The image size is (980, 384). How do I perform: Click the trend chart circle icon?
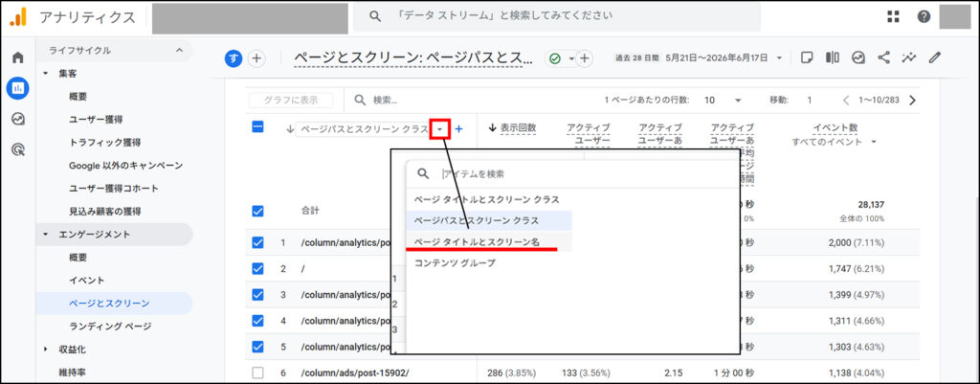point(858,57)
